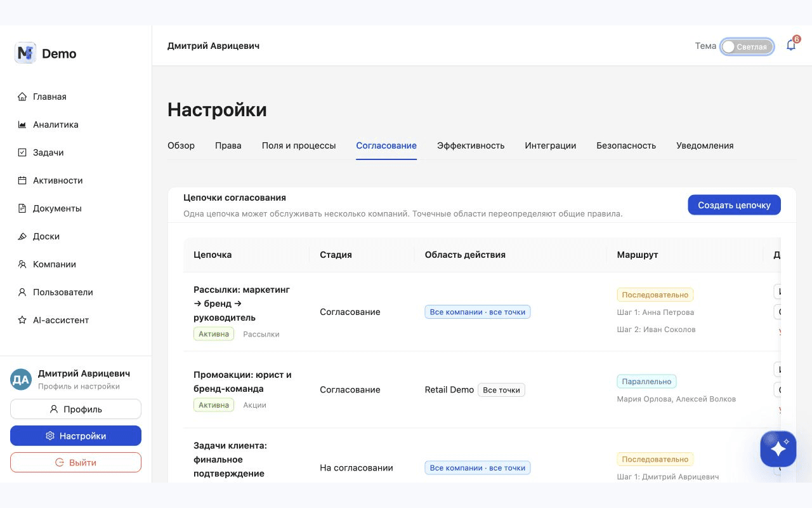This screenshot has height=508, width=812.
Task: Click the Все точки badge
Action: click(501, 390)
